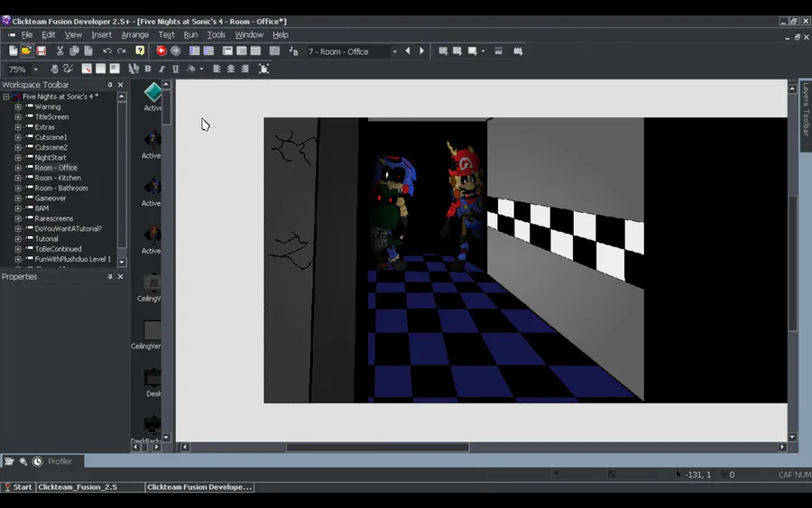
Task: Open the Arrange menu
Action: [134, 34]
